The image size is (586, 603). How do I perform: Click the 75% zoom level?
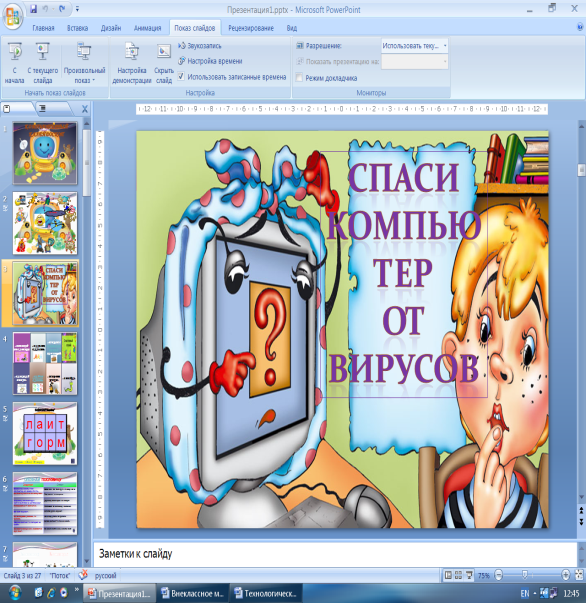click(484, 576)
